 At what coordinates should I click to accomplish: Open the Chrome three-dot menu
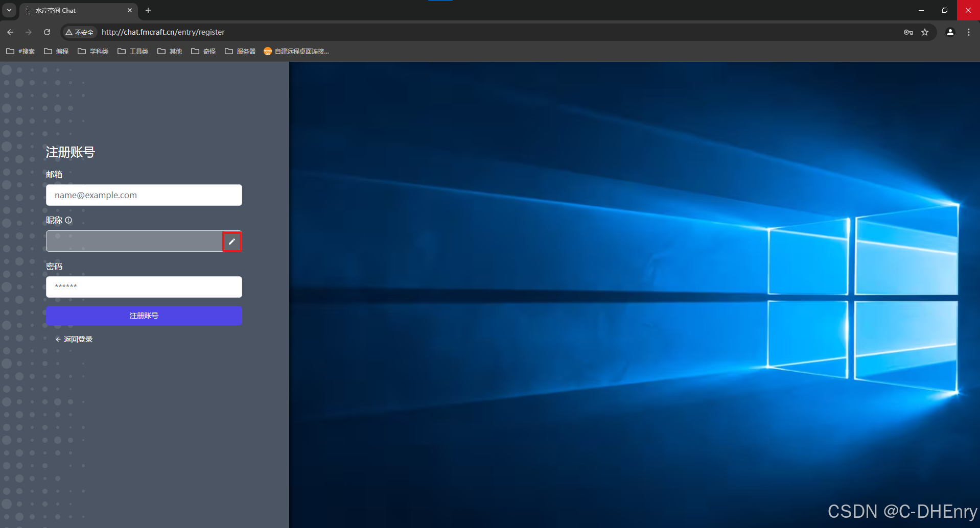pos(969,32)
